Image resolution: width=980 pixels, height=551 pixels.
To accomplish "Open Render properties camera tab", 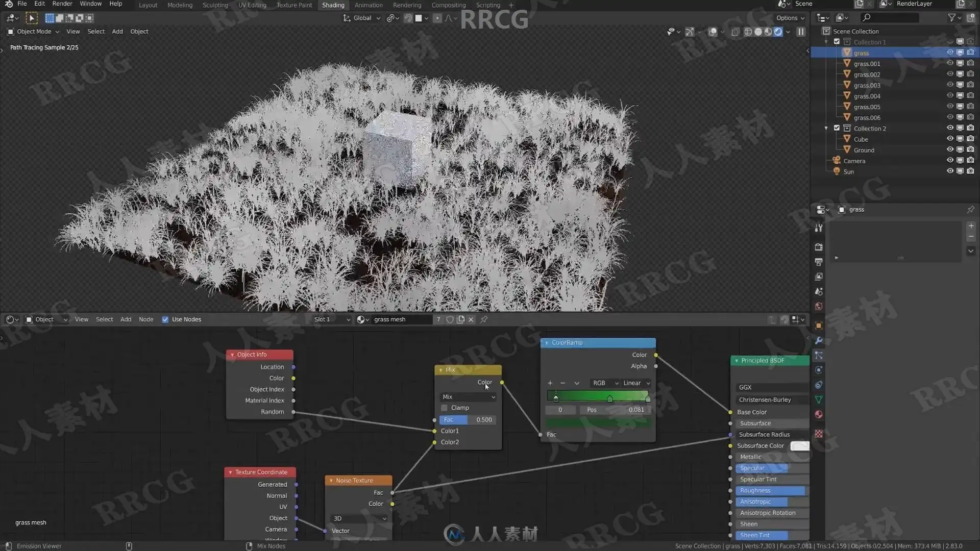I will (x=819, y=247).
